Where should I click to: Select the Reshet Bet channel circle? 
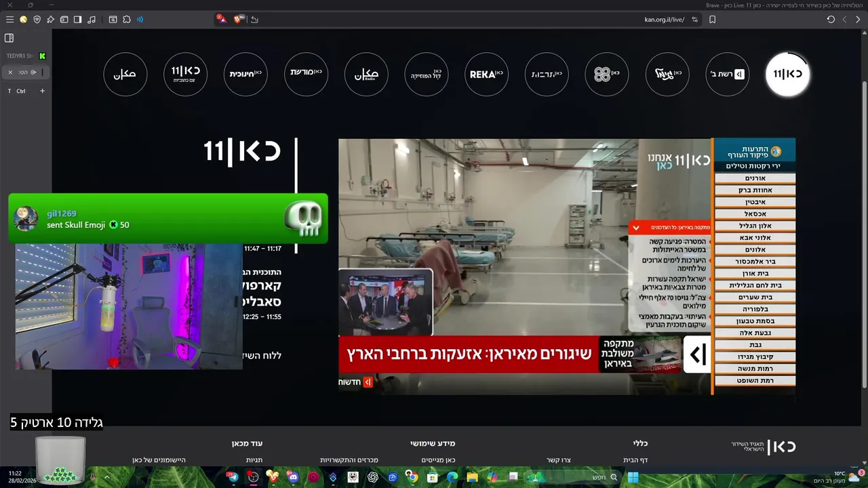point(728,74)
